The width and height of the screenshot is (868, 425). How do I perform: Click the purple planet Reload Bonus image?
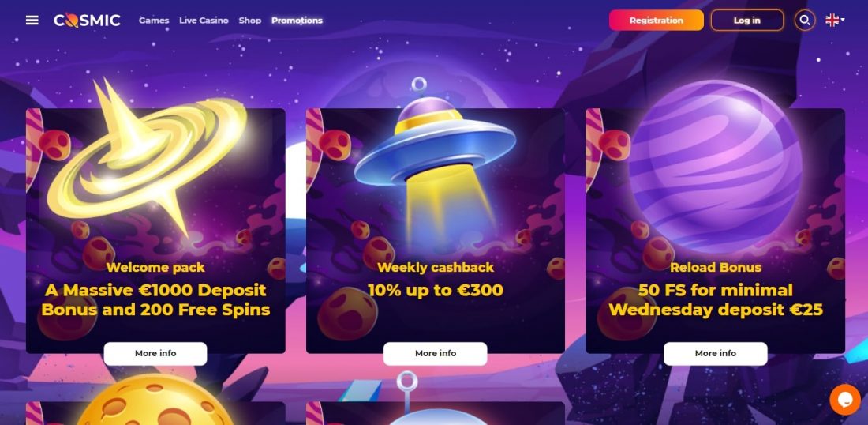715,166
